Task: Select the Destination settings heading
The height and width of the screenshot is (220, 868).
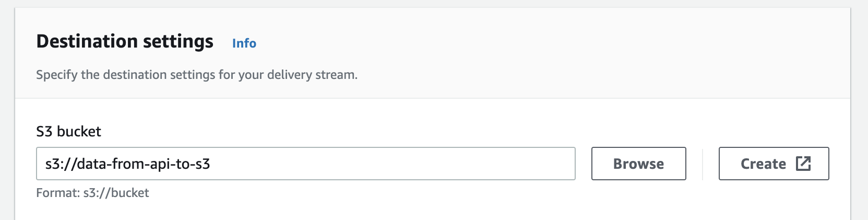Action: 125,41
